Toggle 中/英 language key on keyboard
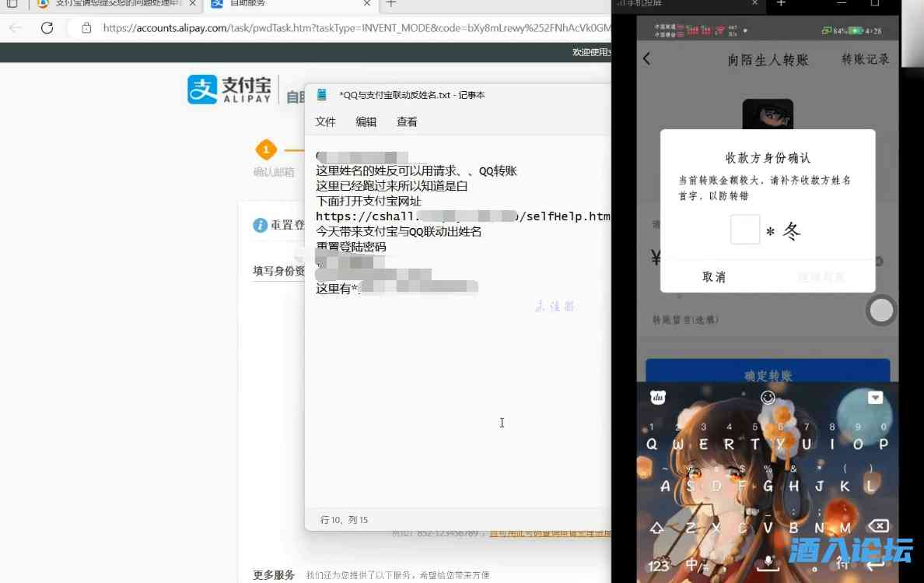Image resolution: width=924 pixels, height=583 pixels. (x=697, y=566)
